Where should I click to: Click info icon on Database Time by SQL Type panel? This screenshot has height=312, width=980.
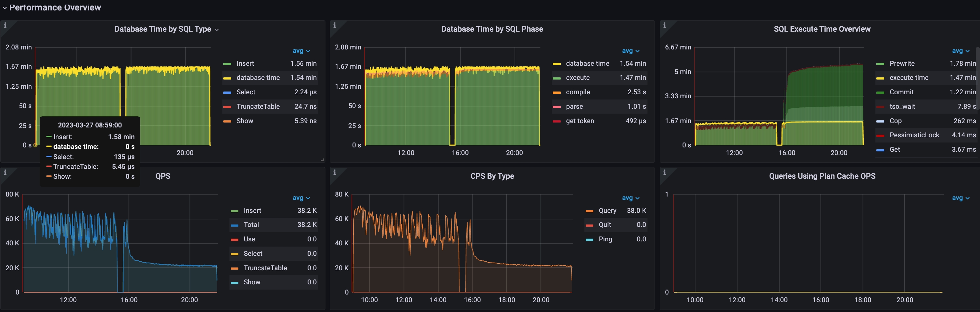click(5, 25)
